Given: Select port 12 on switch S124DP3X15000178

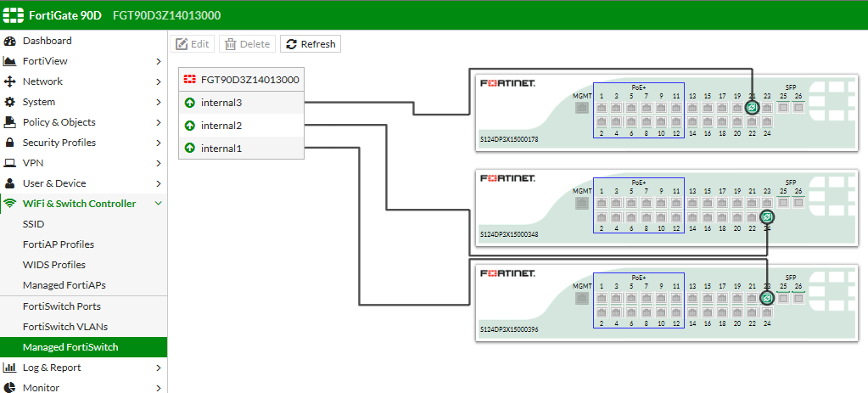Looking at the screenshot, I should click(x=676, y=121).
